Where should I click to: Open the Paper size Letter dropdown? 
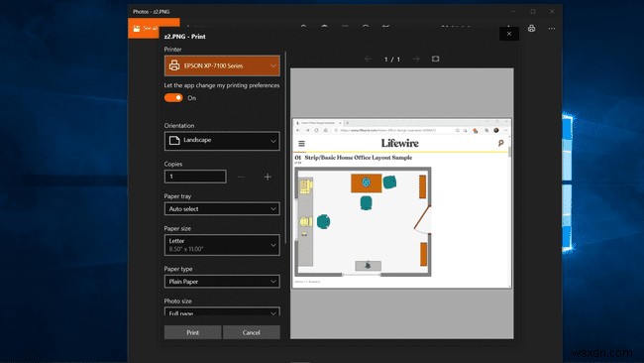pyautogui.click(x=222, y=245)
